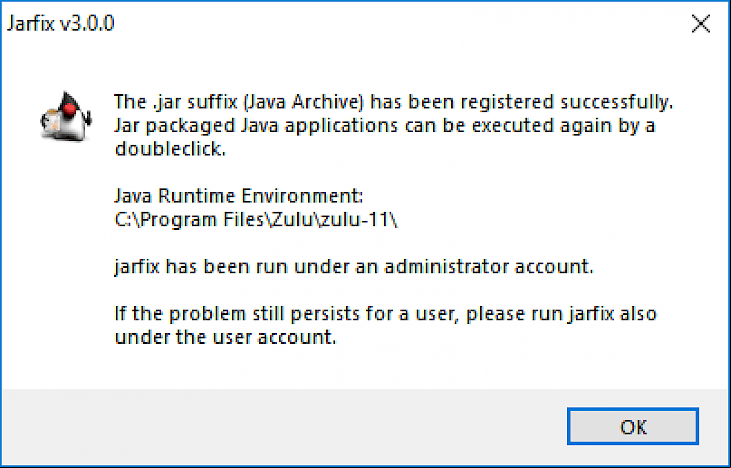
Task: Click the Java Duke mascot icon
Action: click(65, 116)
